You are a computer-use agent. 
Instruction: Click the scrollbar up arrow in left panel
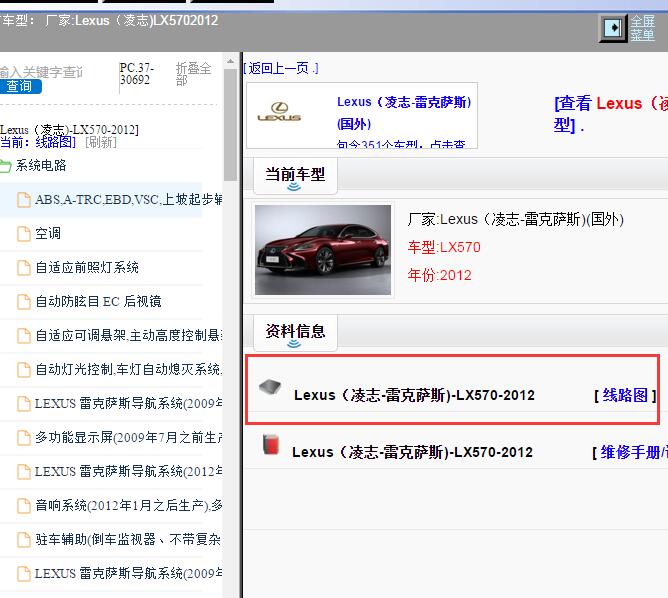pos(230,62)
